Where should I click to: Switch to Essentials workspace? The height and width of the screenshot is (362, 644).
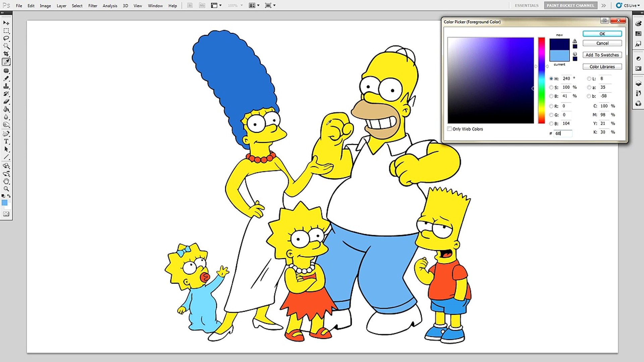click(527, 5)
